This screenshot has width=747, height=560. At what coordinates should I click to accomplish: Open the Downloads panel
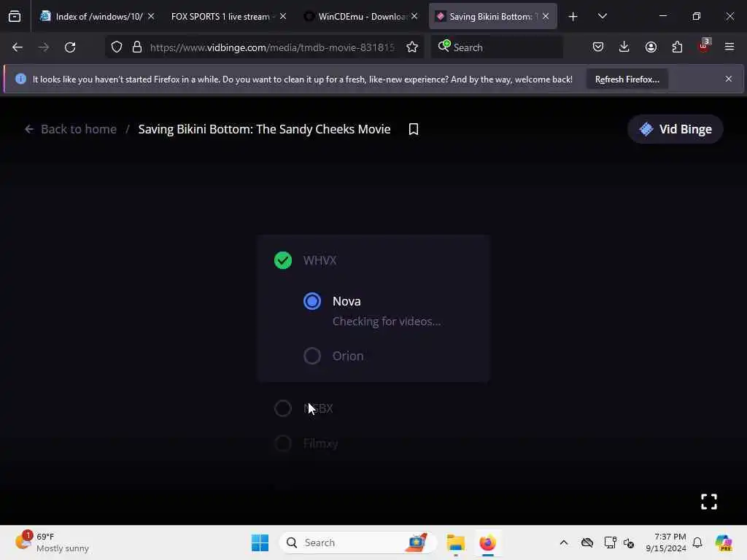pyautogui.click(x=624, y=47)
